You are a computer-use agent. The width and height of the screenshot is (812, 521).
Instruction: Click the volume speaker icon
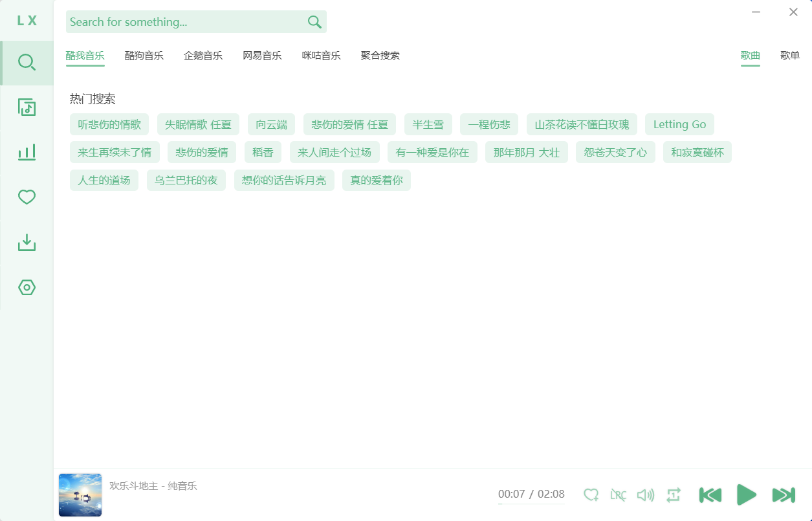tap(645, 495)
